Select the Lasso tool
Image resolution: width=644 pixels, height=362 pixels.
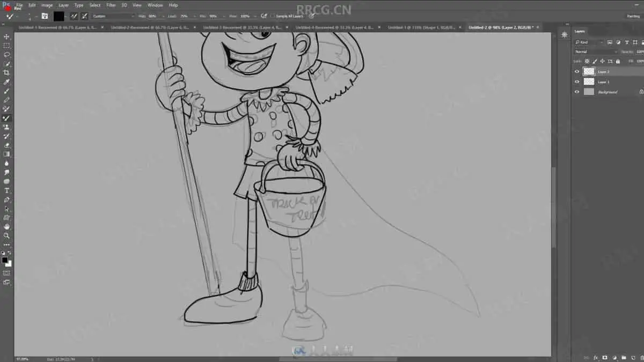(6, 55)
